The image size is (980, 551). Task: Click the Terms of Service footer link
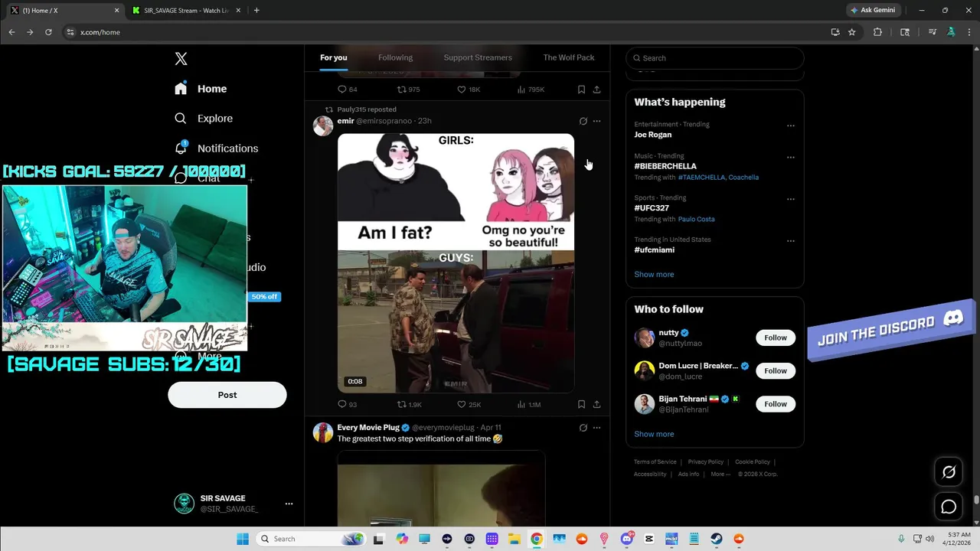(655, 462)
